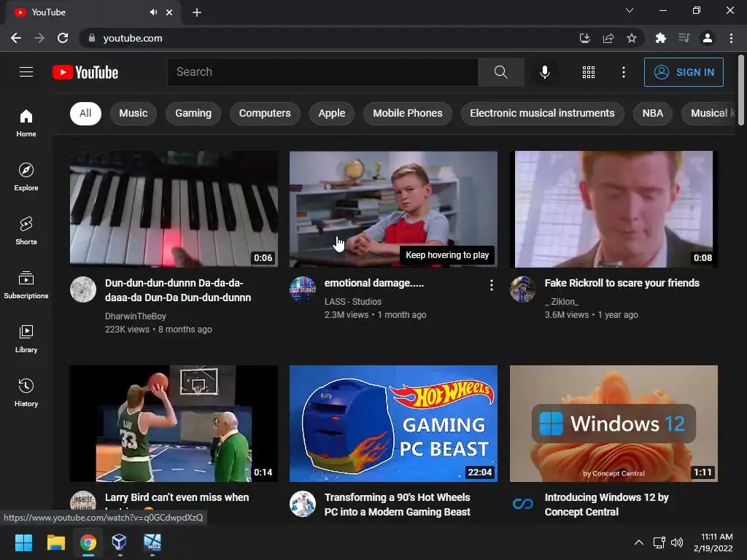Open the YouTube apps grid
Image resolution: width=747 pixels, height=560 pixels.
[589, 72]
